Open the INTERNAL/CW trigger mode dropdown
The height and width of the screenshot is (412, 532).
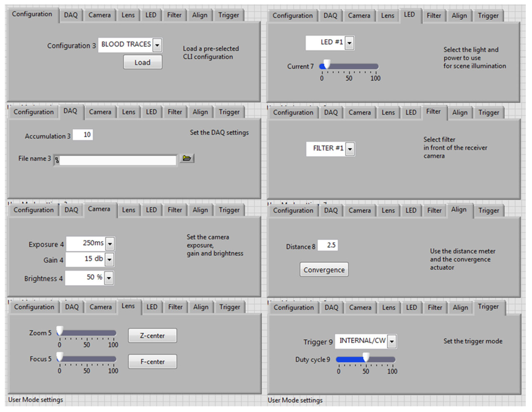click(x=392, y=341)
